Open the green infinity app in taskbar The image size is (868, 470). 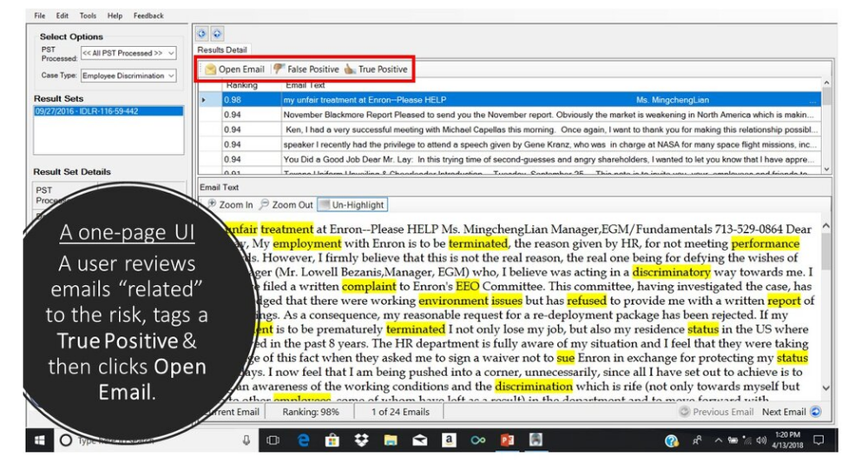[477, 440]
